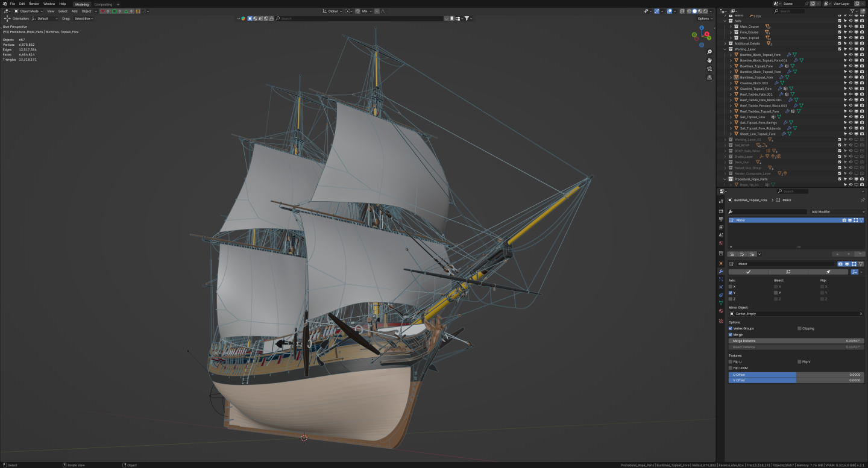Open the Modifiers wrench properties tab
This screenshot has width=868, height=468.
721,272
